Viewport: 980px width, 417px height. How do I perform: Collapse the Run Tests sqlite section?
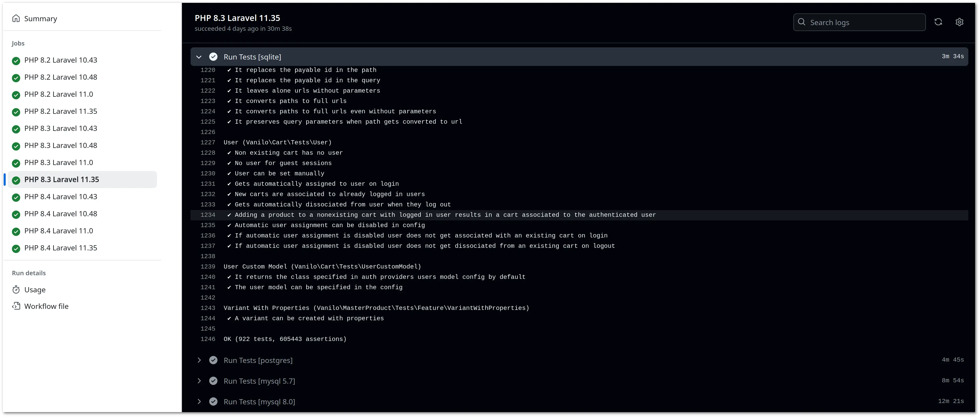[x=199, y=57]
